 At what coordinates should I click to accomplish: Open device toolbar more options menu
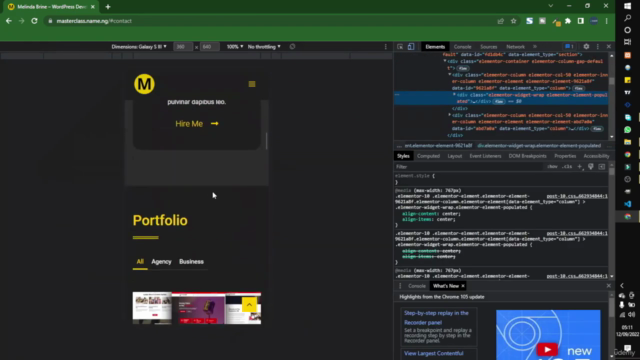tap(385, 47)
